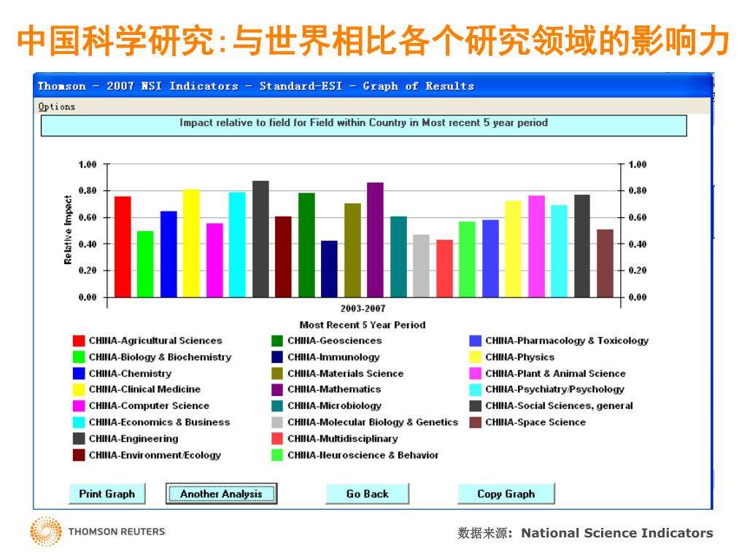Click the CHINA-Engineering legend text
Viewport: 747px width, 560px height.
point(133,438)
